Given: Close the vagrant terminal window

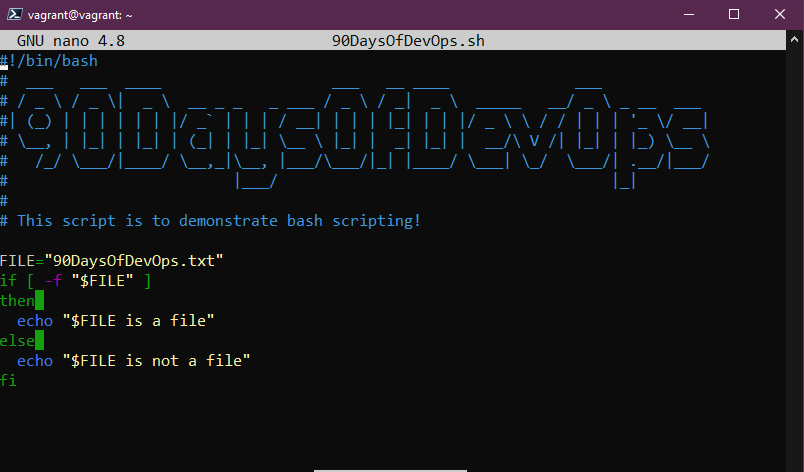Looking at the screenshot, I should pos(780,15).
